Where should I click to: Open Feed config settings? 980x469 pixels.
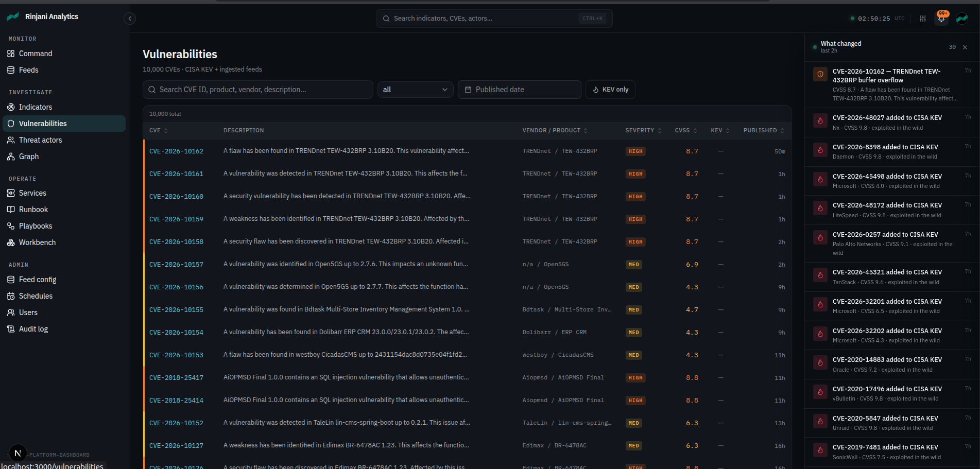64,280
